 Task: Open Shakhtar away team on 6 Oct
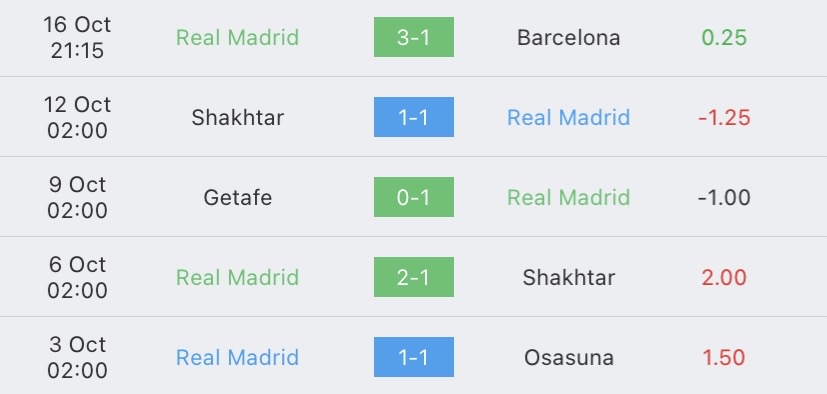(569, 277)
